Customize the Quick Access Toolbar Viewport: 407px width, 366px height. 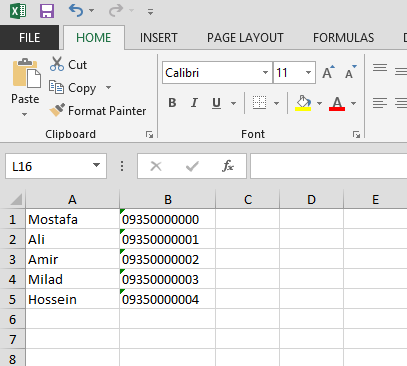coord(150,12)
